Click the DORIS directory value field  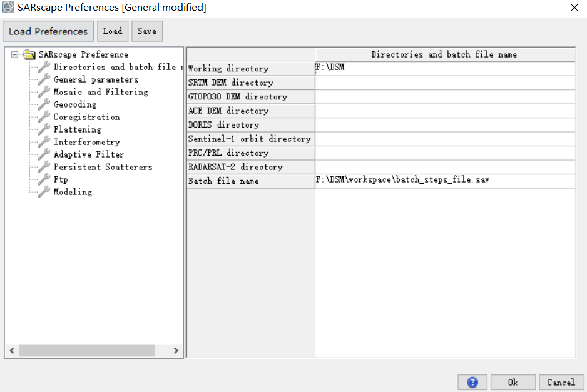coord(445,125)
